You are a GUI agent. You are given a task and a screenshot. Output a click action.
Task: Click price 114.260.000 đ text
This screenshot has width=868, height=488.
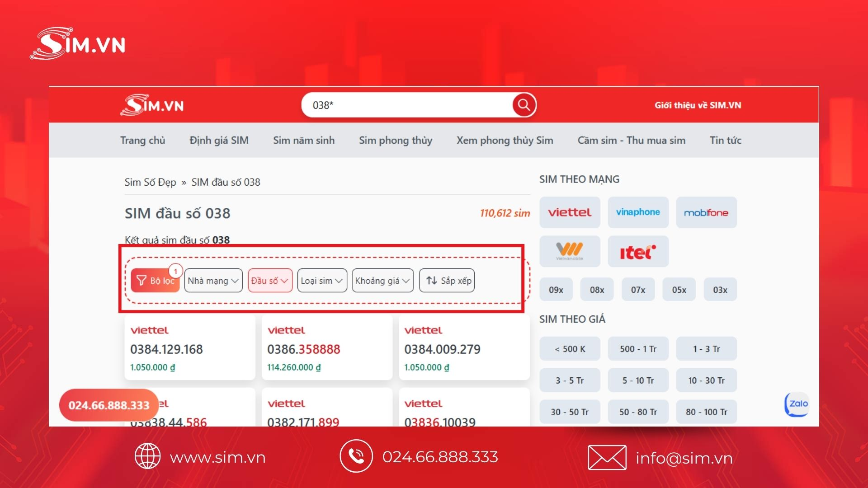tap(294, 367)
